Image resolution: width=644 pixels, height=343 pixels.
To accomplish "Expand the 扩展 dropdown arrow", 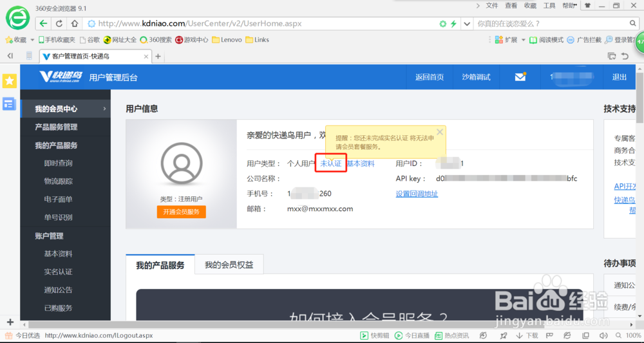I will click(523, 40).
